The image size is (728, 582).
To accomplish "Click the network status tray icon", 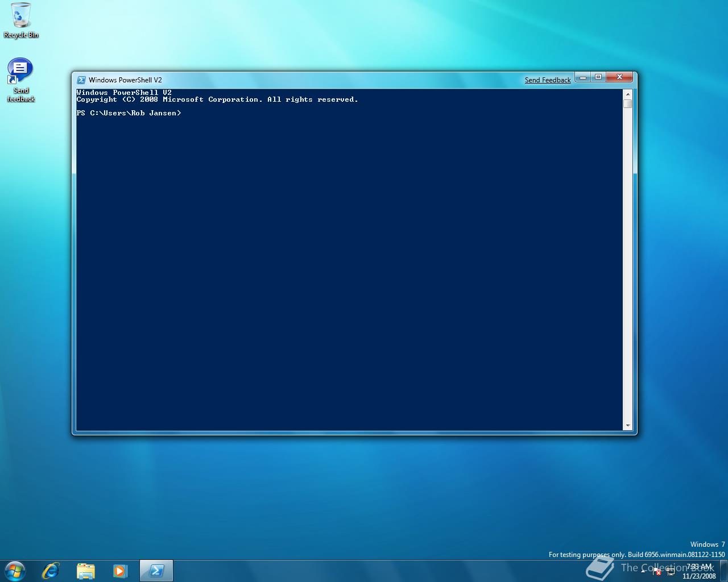I will pos(671,571).
